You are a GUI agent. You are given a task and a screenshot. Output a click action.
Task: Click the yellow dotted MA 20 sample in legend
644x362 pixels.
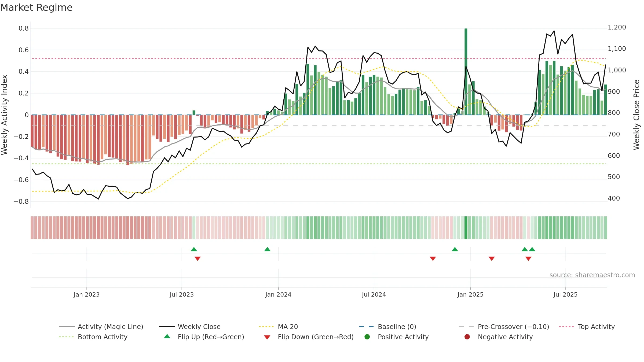coord(266,327)
